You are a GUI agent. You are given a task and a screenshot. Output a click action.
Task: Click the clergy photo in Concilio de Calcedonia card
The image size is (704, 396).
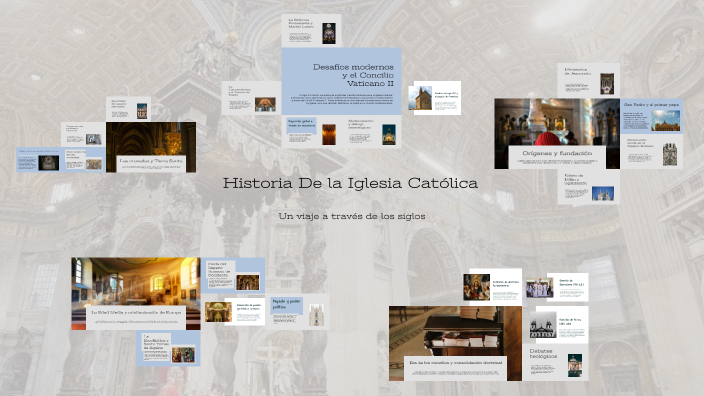[539, 287]
